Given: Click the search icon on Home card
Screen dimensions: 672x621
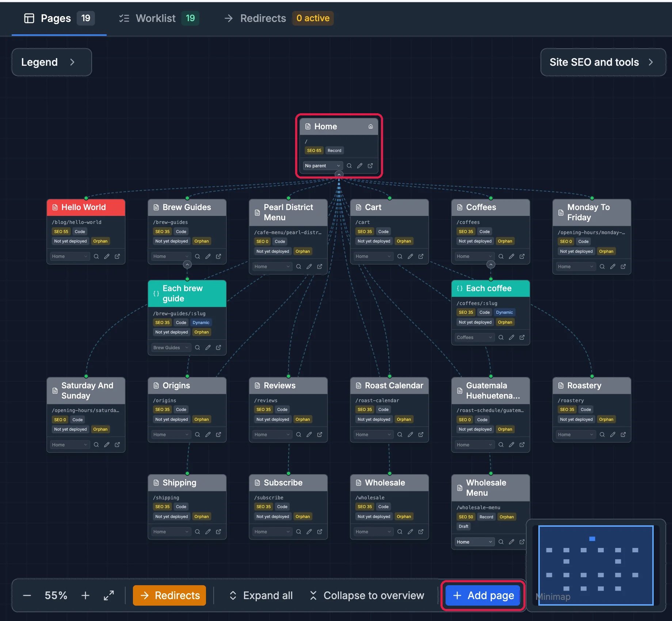Looking at the screenshot, I should [x=349, y=166].
